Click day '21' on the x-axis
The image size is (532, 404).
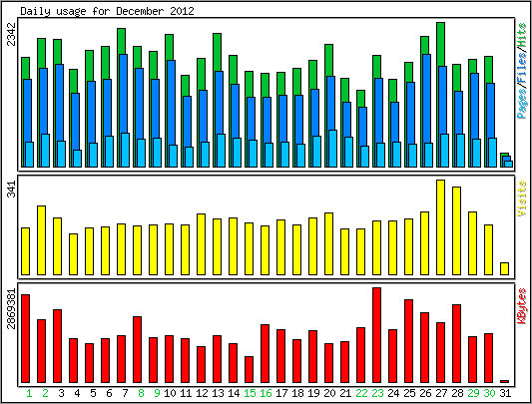coord(345,393)
